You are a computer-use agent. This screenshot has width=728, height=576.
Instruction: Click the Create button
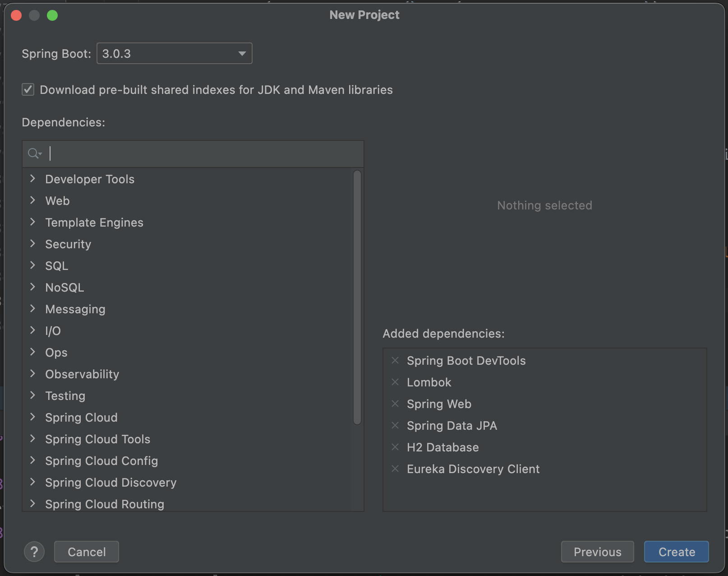[x=677, y=552]
